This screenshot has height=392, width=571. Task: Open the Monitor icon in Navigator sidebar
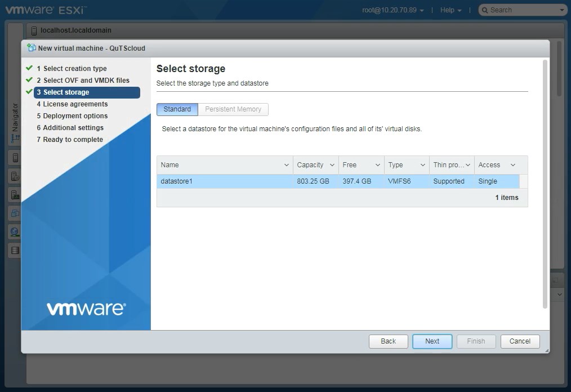[x=15, y=195]
